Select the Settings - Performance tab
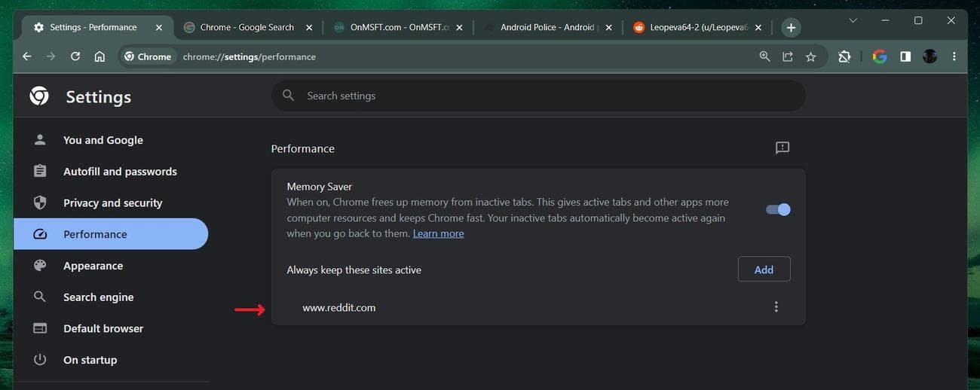The image size is (980, 390). 93,28
